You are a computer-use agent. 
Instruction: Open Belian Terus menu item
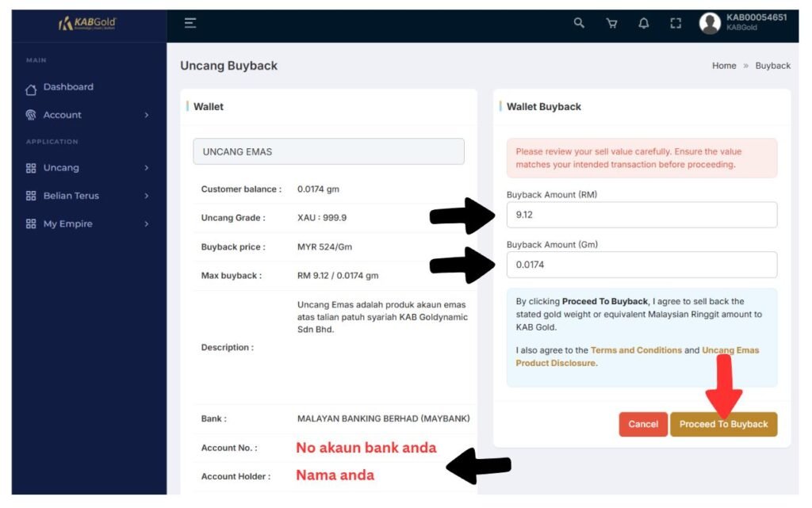pyautogui.click(x=71, y=196)
